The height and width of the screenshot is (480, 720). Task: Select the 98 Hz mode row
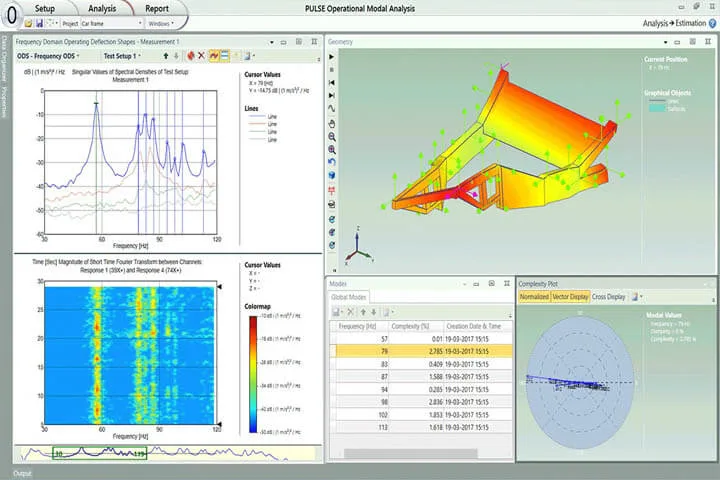pyautogui.click(x=421, y=402)
